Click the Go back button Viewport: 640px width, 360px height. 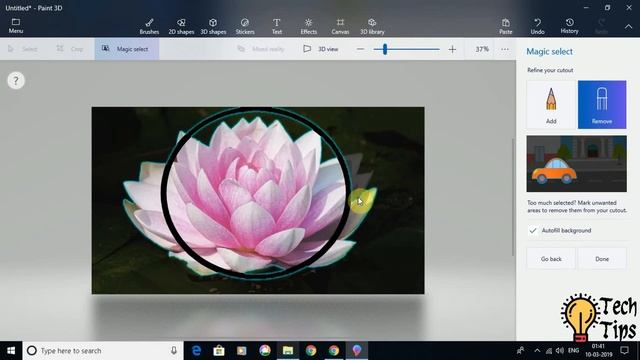coord(551,259)
